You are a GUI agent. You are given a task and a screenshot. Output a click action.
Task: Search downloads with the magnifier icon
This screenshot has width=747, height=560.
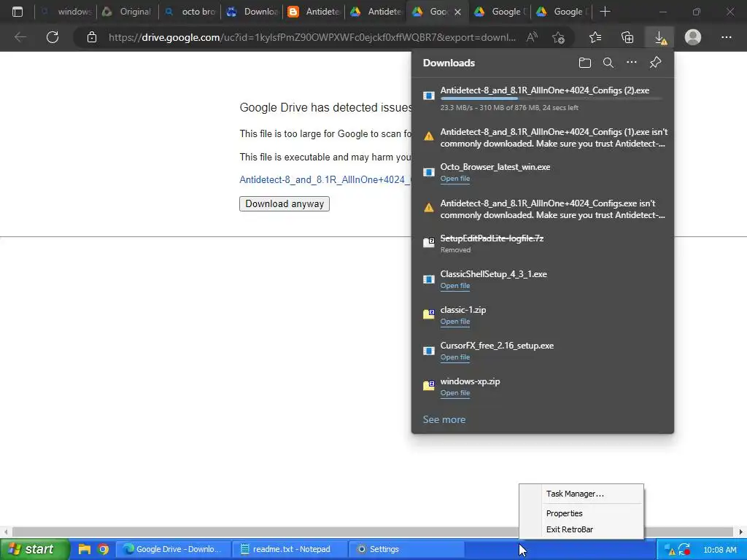(x=608, y=63)
